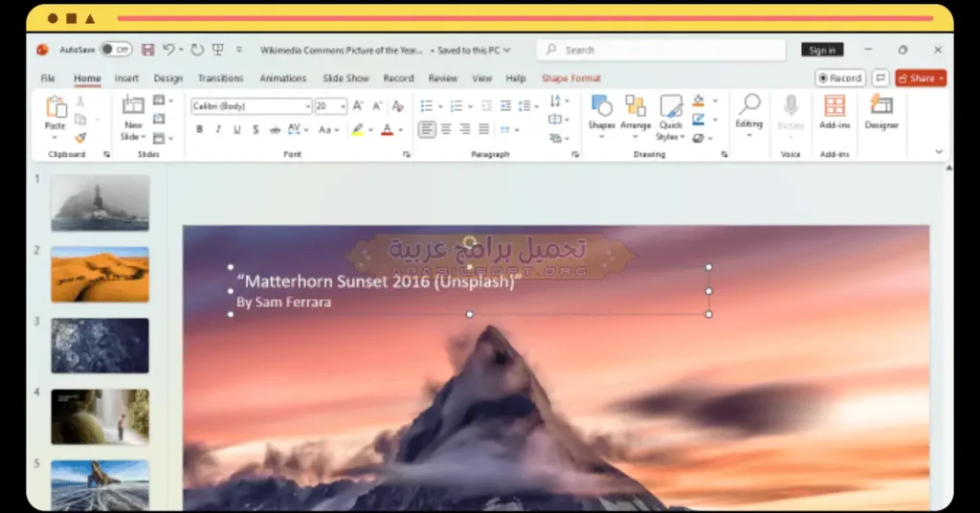Open the Shape Format tab
This screenshot has height=513, width=980.
[x=571, y=78]
